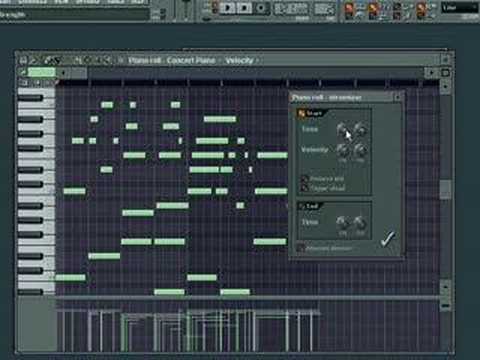This screenshot has height=360, width=480.
Task: Open pattern selector dropdown arrow
Action: click(x=63, y=72)
